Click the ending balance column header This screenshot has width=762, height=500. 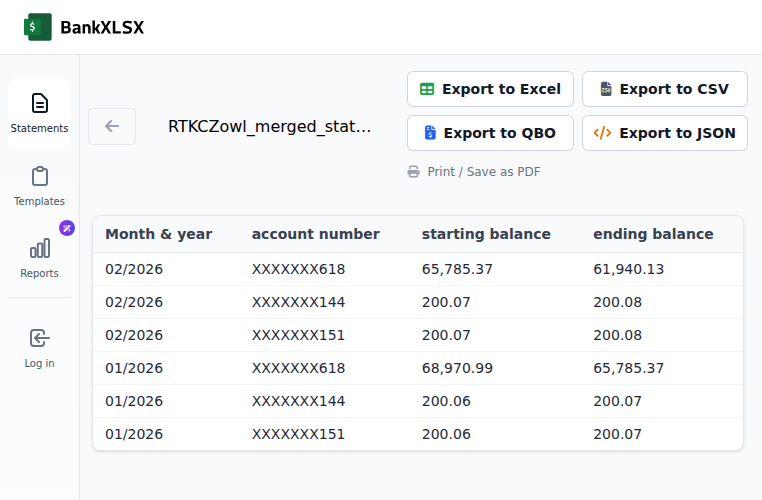point(653,234)
